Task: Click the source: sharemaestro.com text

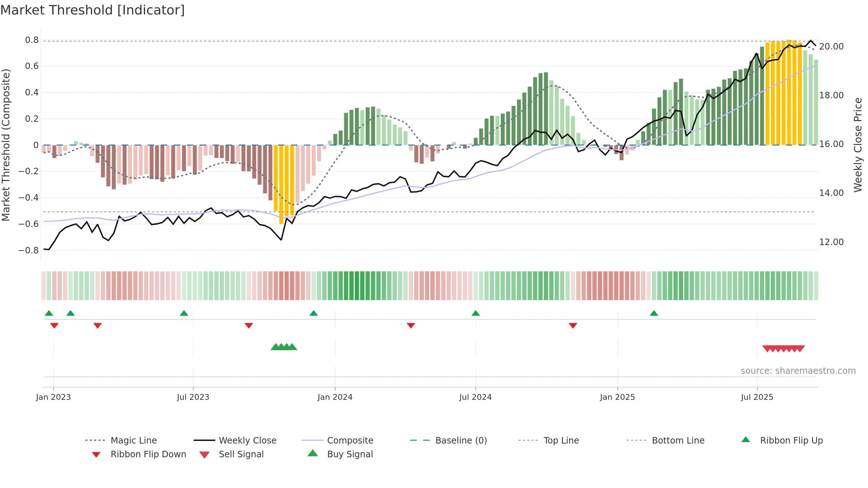Action: tap(798, 371)
